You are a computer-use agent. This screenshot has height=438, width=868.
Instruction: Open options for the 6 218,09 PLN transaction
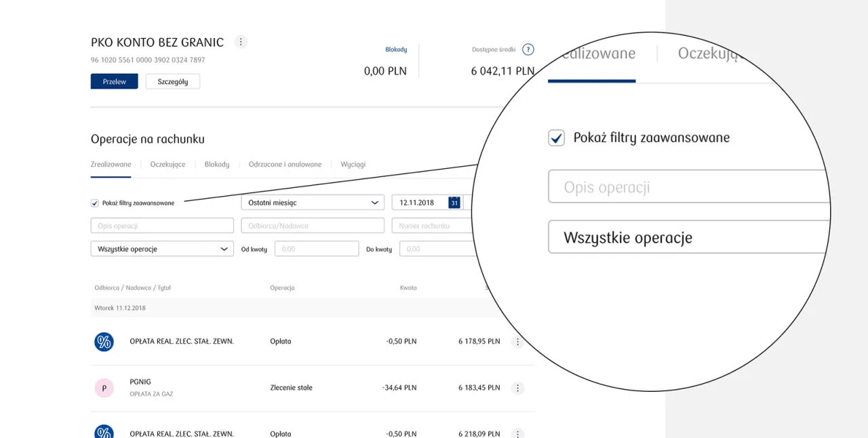517,434
